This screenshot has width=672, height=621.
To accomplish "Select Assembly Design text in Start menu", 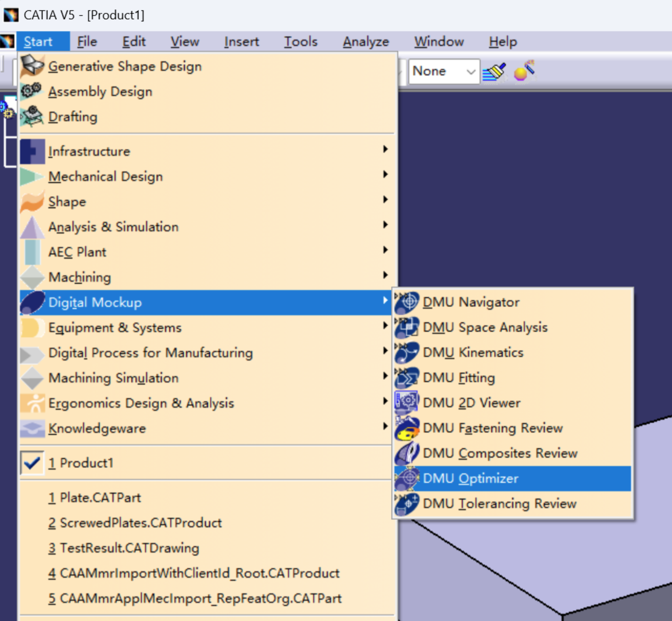I will click(x=100, y=91).
